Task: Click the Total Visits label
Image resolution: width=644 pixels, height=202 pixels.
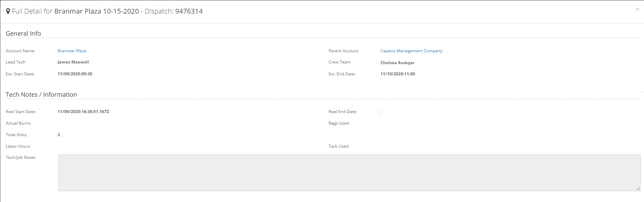Action: click(x=16, y=135)
